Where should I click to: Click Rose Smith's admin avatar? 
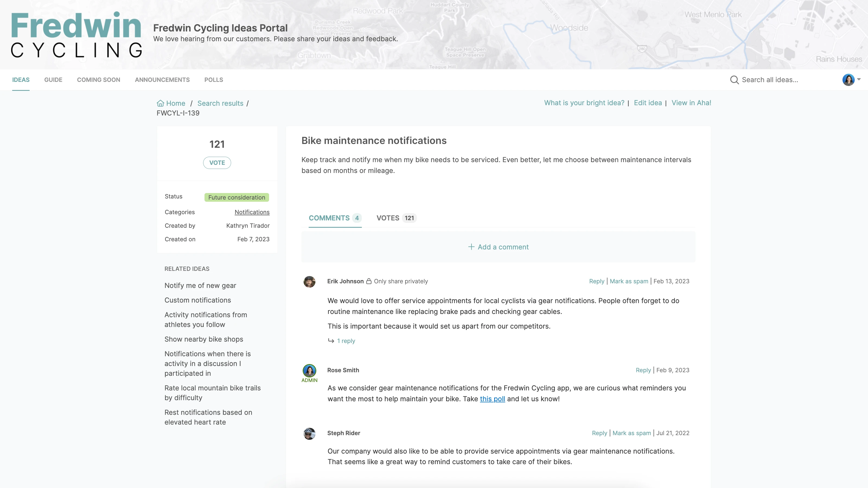(309, 371)
